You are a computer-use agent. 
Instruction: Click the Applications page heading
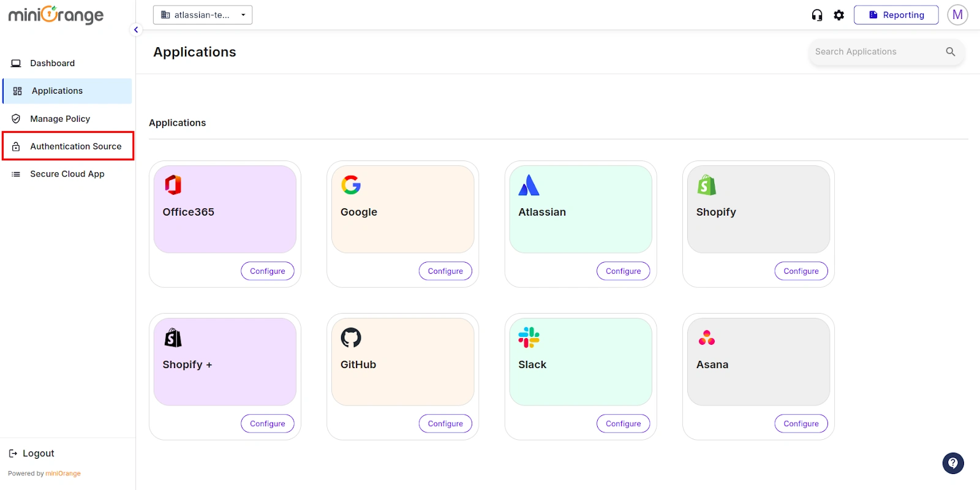click(x=195, y=52)
